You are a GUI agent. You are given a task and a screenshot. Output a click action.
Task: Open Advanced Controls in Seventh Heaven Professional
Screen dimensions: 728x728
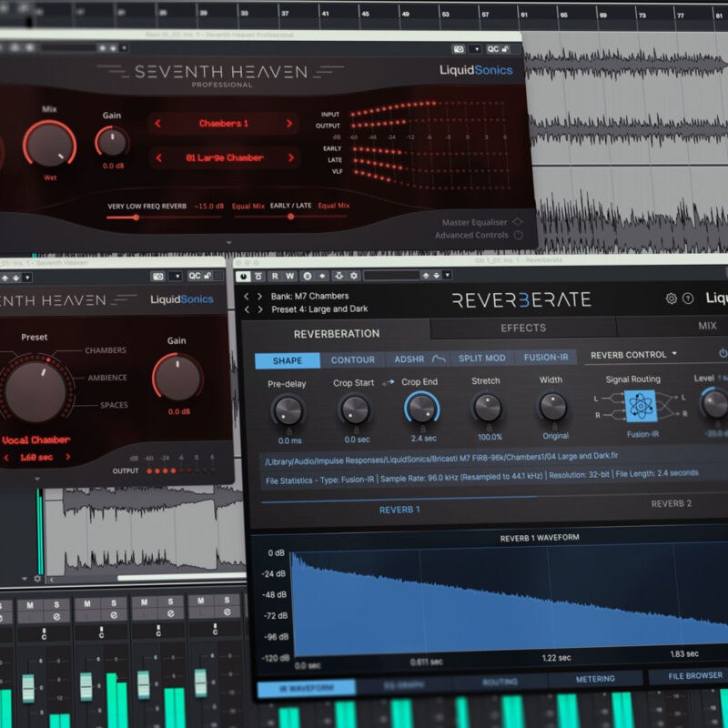480,236
